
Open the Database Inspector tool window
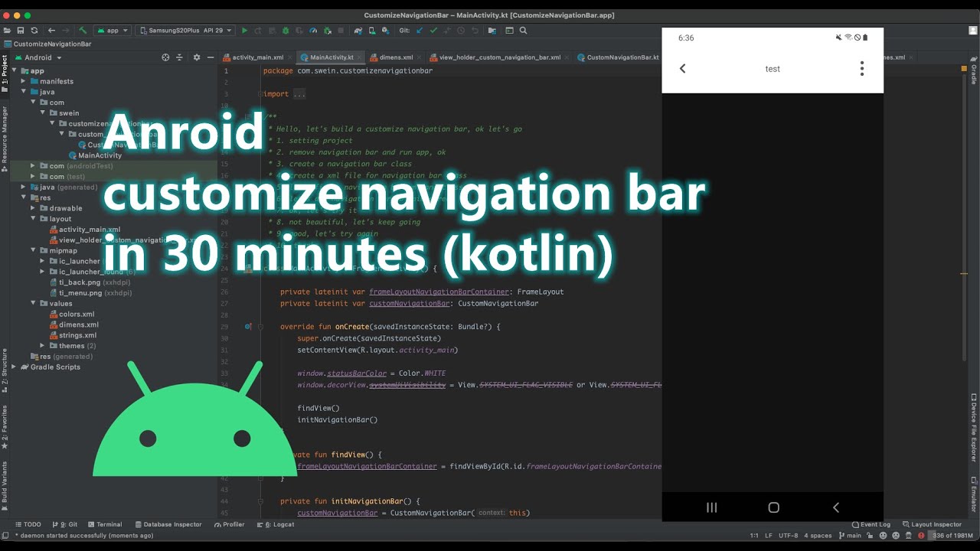click(x=168, y=524)
